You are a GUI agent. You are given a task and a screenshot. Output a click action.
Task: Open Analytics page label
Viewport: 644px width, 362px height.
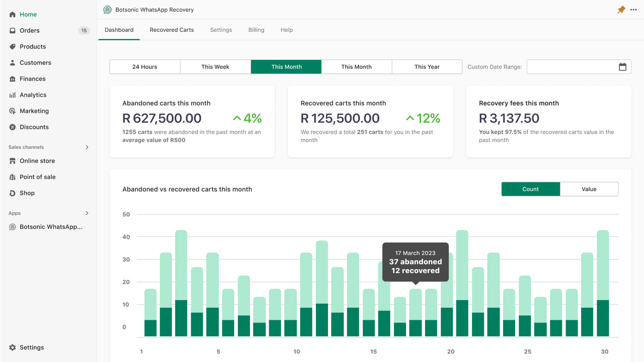pos(33,95)
